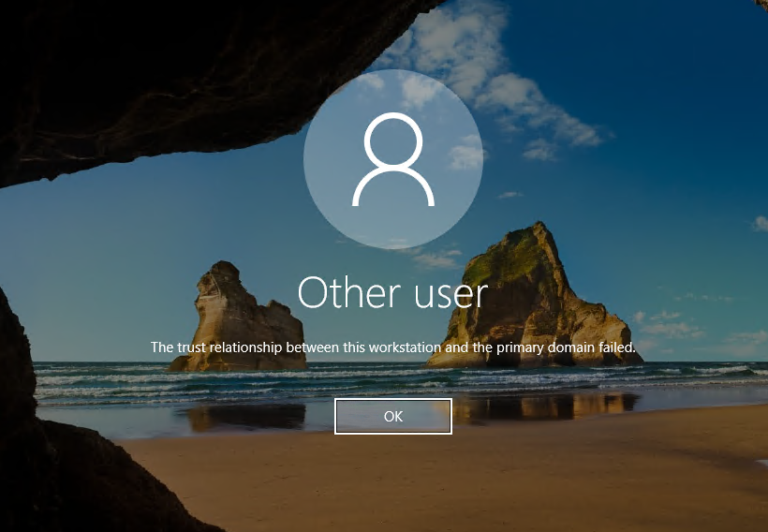Click the dark cave ceiling at top left
The width and height of the screenshot is (768, 532).
click(140, 75)
